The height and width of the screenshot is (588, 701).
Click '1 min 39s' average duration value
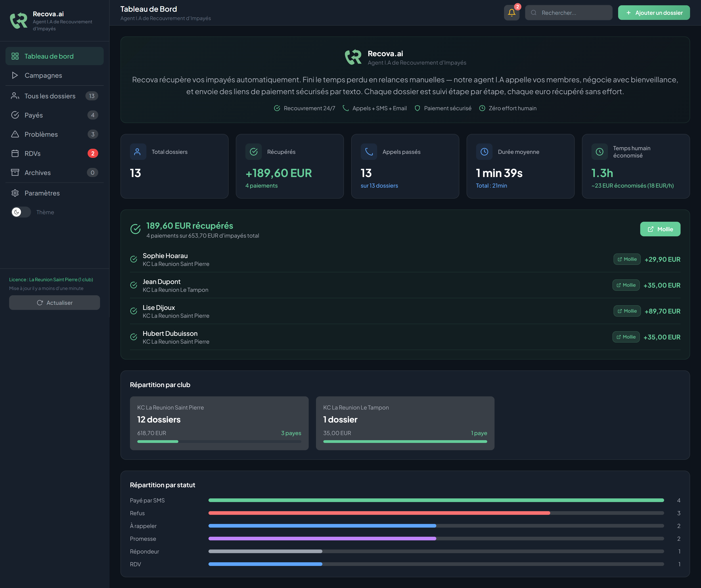click(499, 173)
